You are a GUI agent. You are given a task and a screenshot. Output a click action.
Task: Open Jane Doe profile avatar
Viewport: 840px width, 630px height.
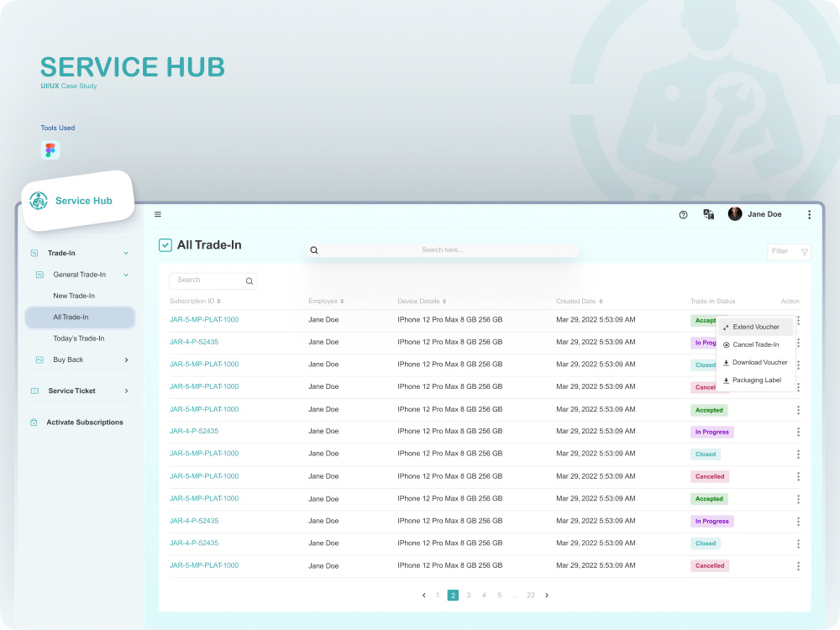pyautogui.click(x=735, y=213)
